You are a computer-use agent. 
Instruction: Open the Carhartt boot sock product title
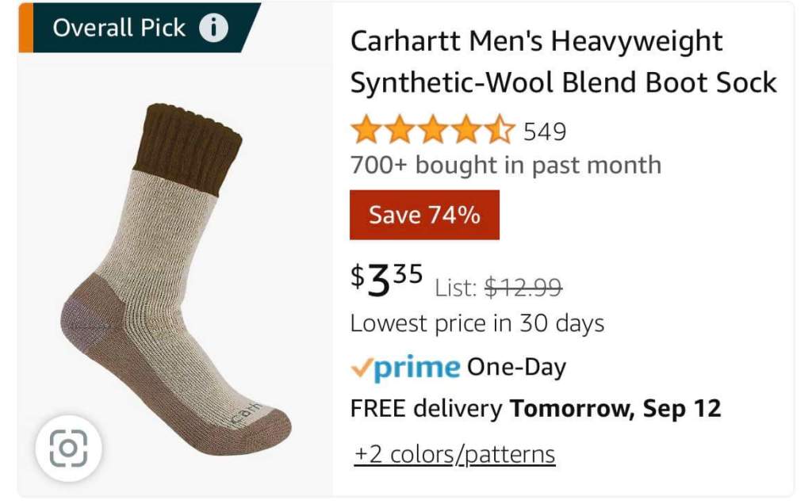click(x=563, y=62)
